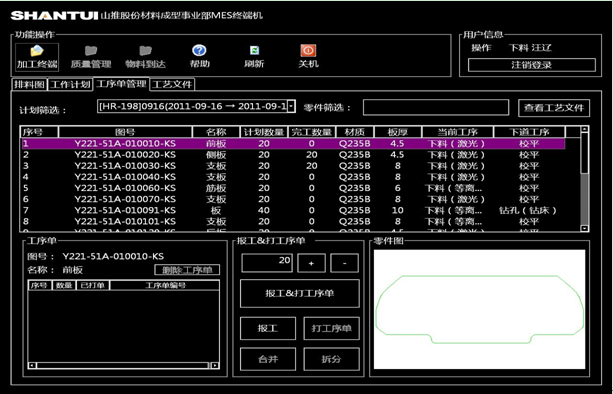Click the 数量 header in 工序单 list
Viewport: 613px width, 394px height.
pos(64,285)
